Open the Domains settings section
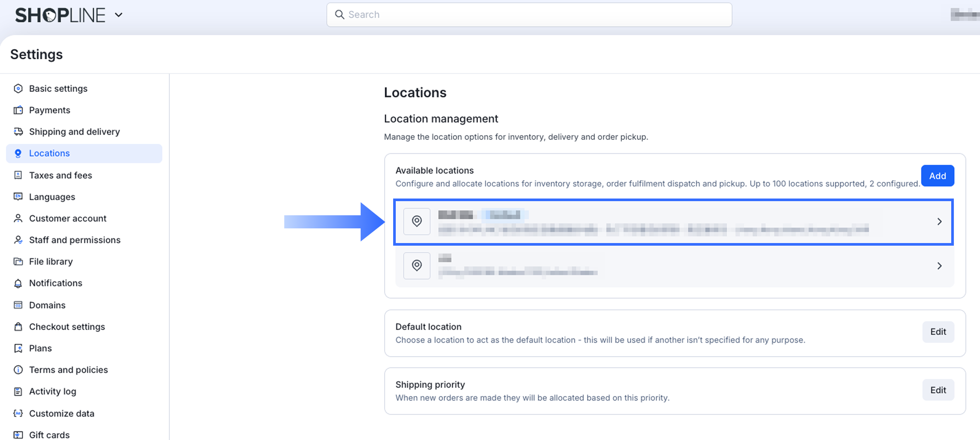 click(x=47, y=305)
